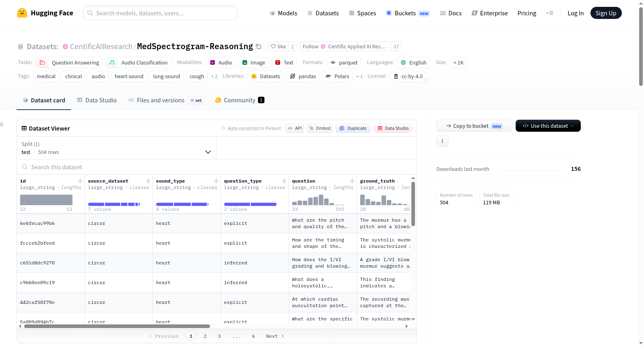Open the Use this dataset dropdown
The width and height of the screenshot is (644, 347).
548,126
